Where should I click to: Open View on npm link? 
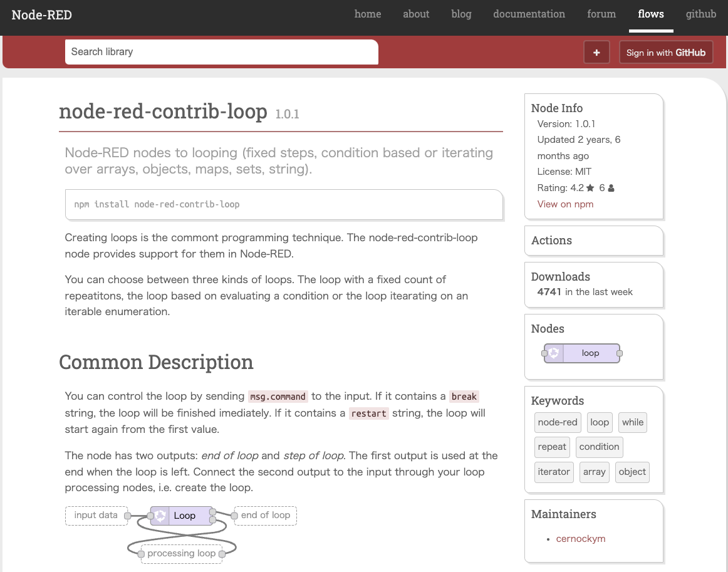pos(565,204)
